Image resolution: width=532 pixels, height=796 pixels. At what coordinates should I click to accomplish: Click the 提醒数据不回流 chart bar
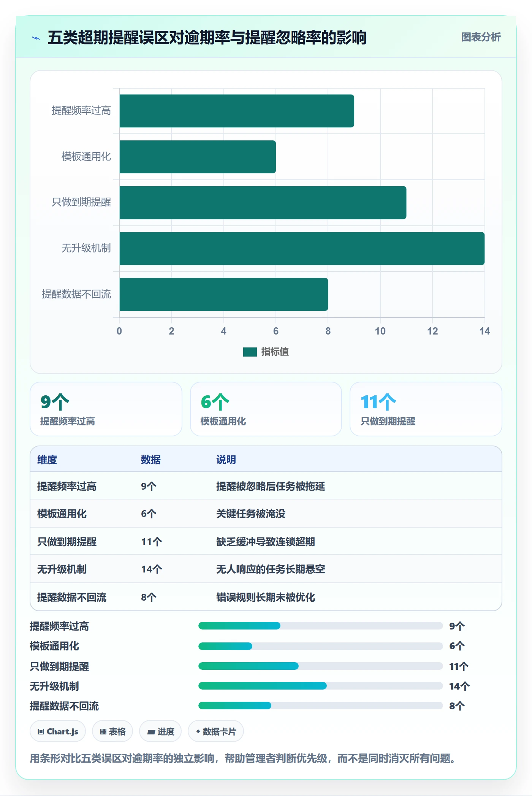[x=224, y=294]
